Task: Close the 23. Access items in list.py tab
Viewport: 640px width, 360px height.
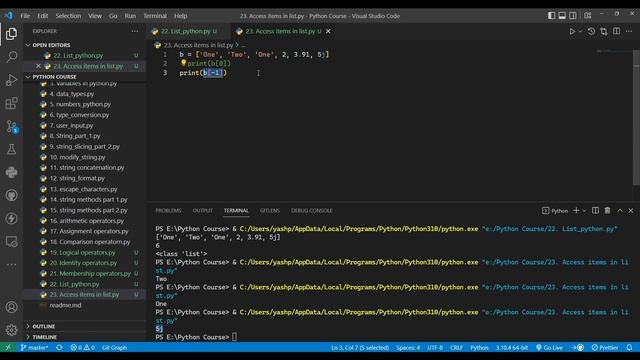Action: 328,31
